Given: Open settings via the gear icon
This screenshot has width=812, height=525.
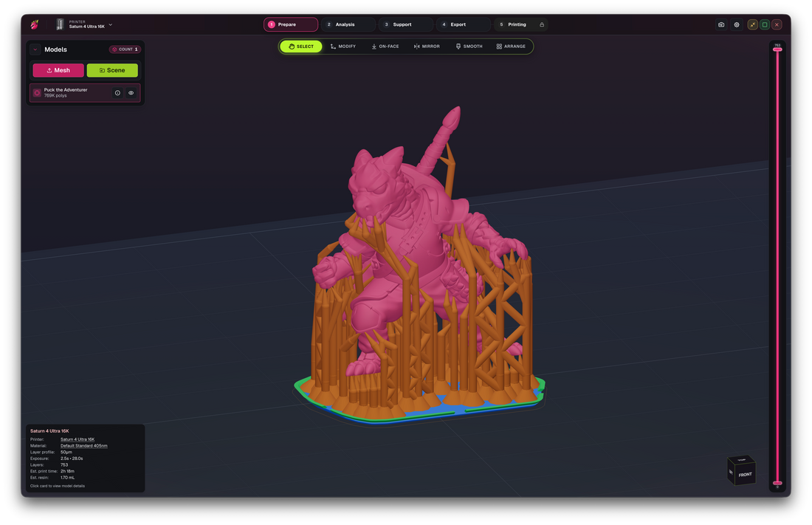Looking at the screenshot, I should click(737, 24).
